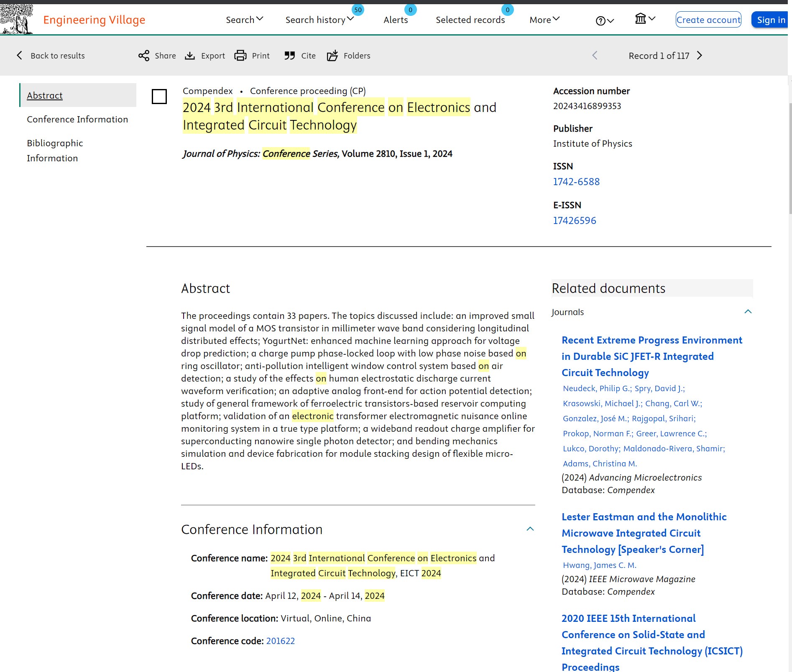792x672 pixels.
Task: Open Alerts page
Action: [x=396, y=20]
